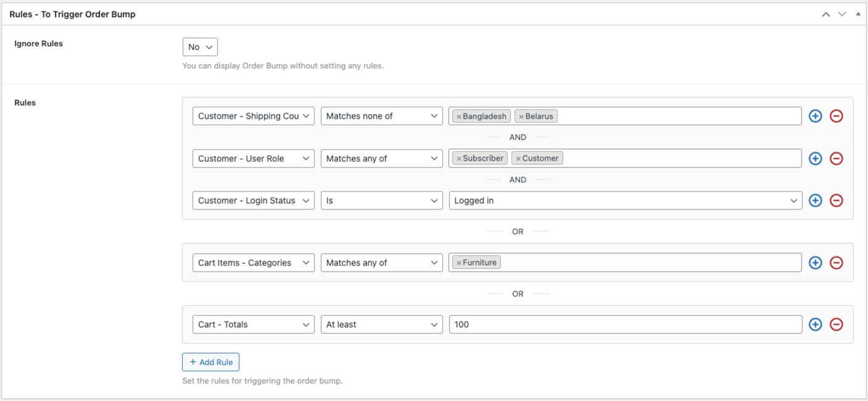Open the Customer - Login Status field dropdown

coord(253,200)
